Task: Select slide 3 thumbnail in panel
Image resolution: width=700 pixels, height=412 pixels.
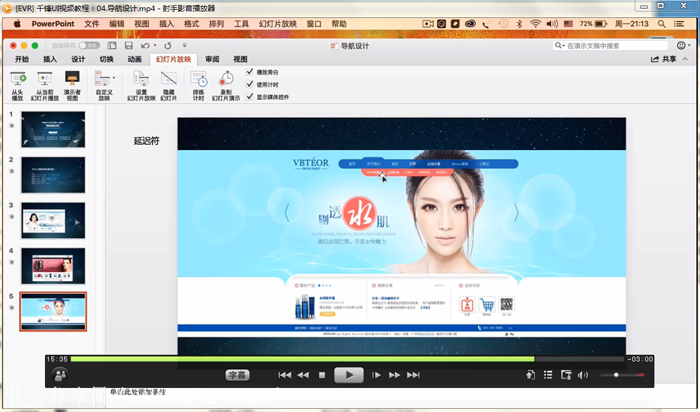Action: [53, 220]
